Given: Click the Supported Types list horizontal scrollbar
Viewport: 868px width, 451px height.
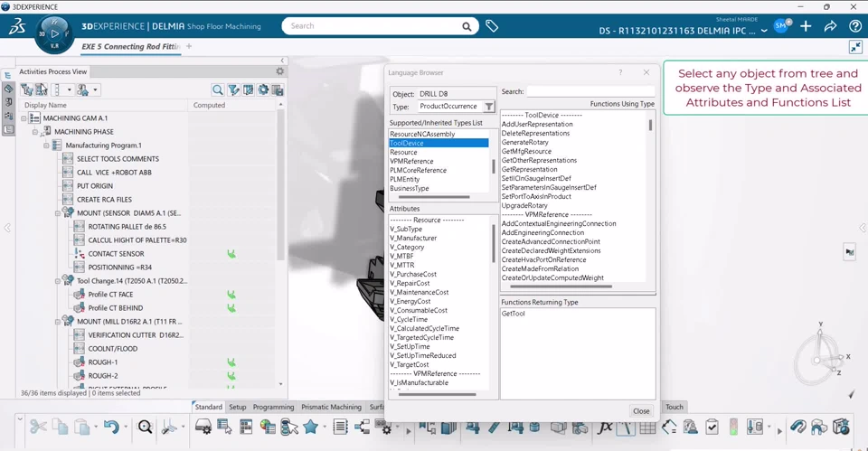Looking at the screenshot, I should [x=434, y=197].
